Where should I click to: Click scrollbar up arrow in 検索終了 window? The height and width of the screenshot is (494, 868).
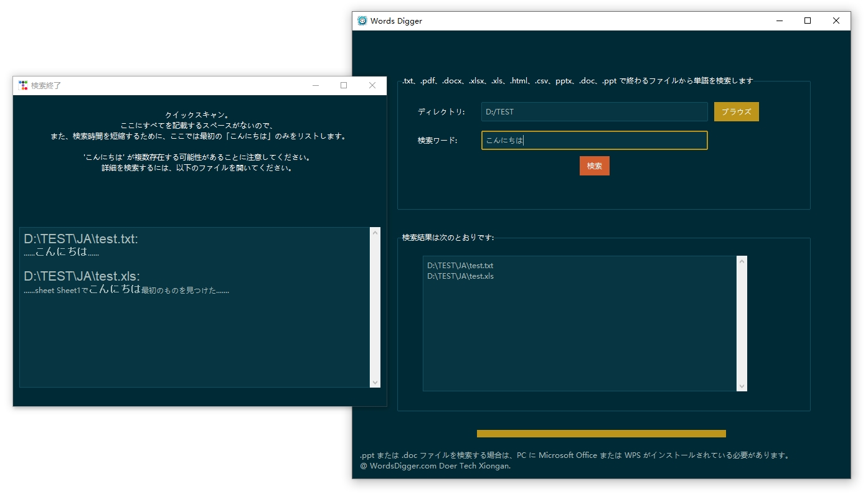point(375,233)
